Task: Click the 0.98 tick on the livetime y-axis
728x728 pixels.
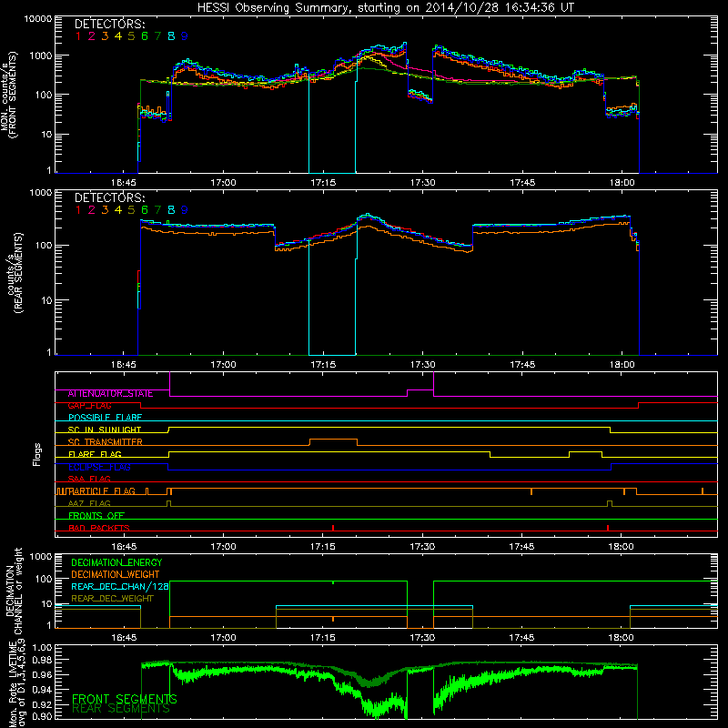Action: click(x=42, y=660)
